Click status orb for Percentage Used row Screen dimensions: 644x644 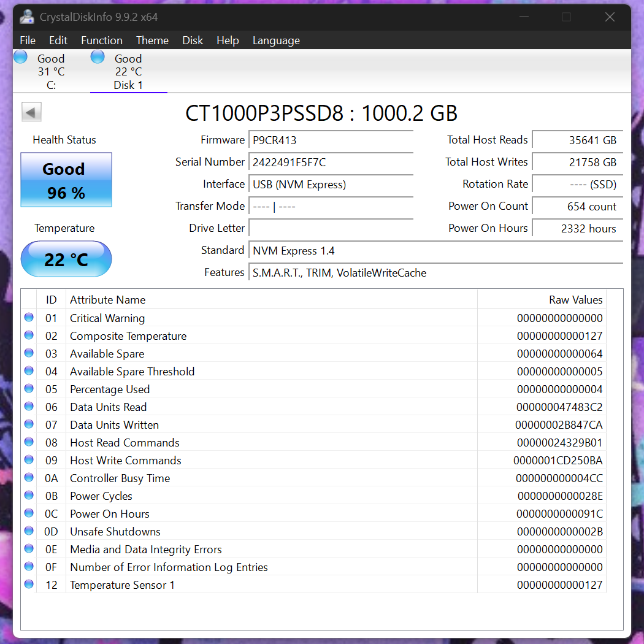(x=29, y=388)
